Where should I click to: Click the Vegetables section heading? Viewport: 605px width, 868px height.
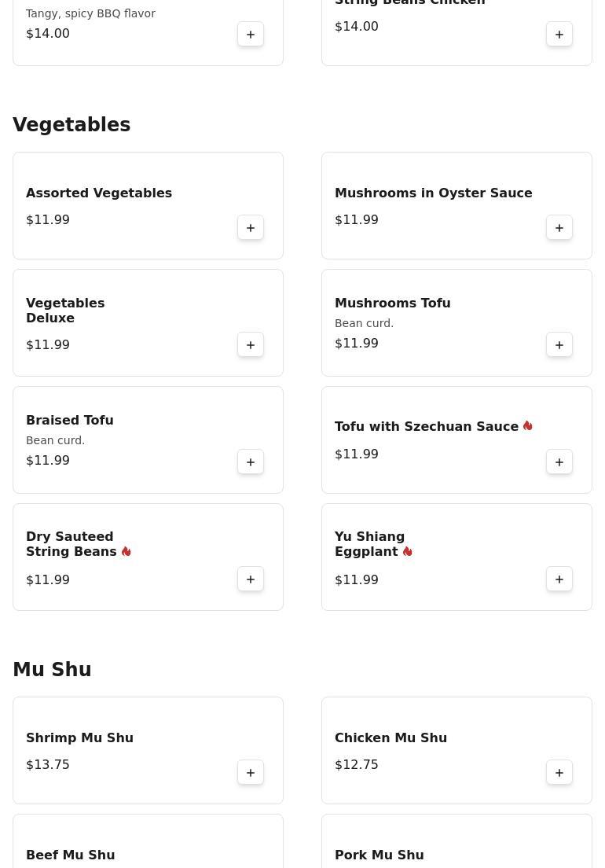71,125
